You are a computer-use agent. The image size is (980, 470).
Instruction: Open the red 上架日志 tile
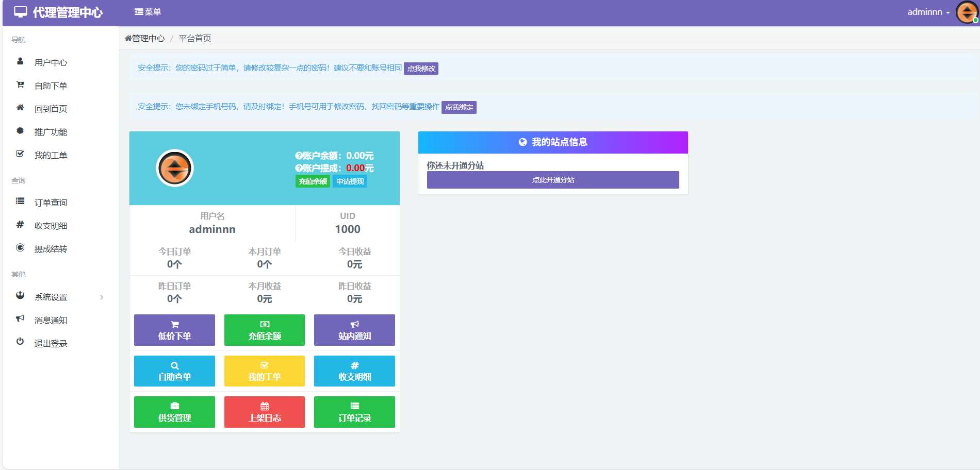coord(264,412)
